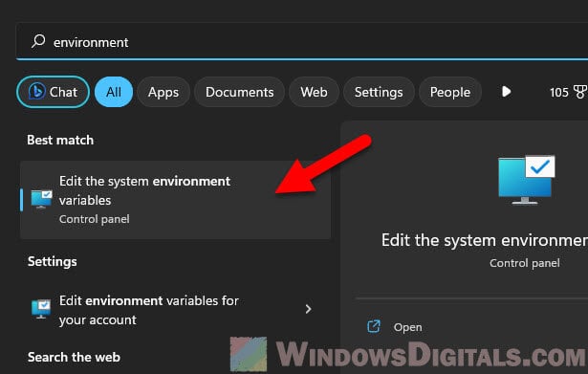Click the monitor icon of the best match result

tap(41, 200)
